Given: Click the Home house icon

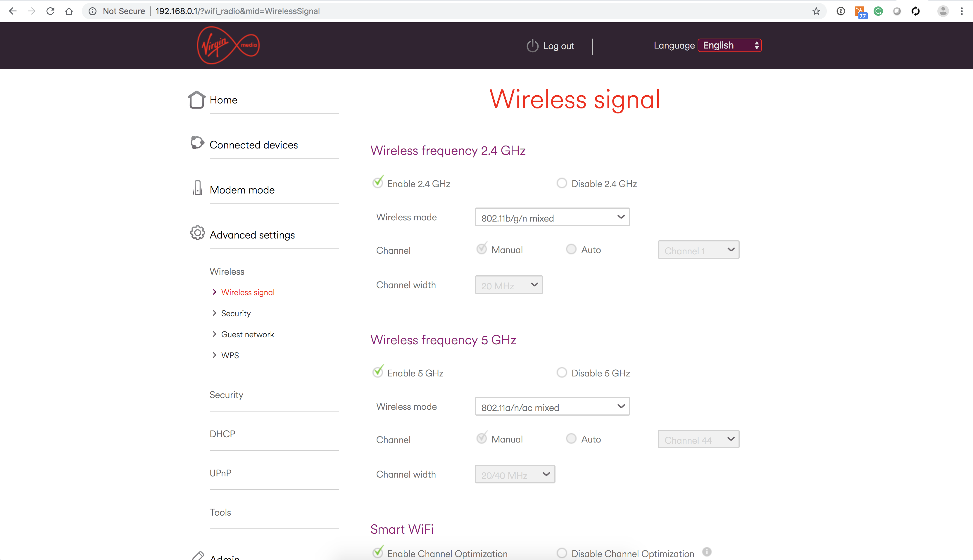Looking at the screenshot, I should click(196, 100).
